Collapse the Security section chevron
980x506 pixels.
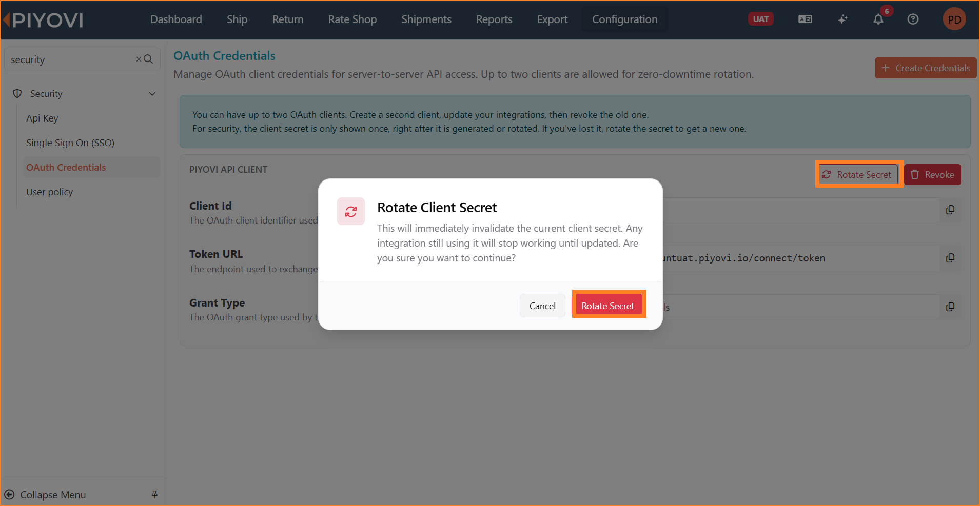(152, 94)
